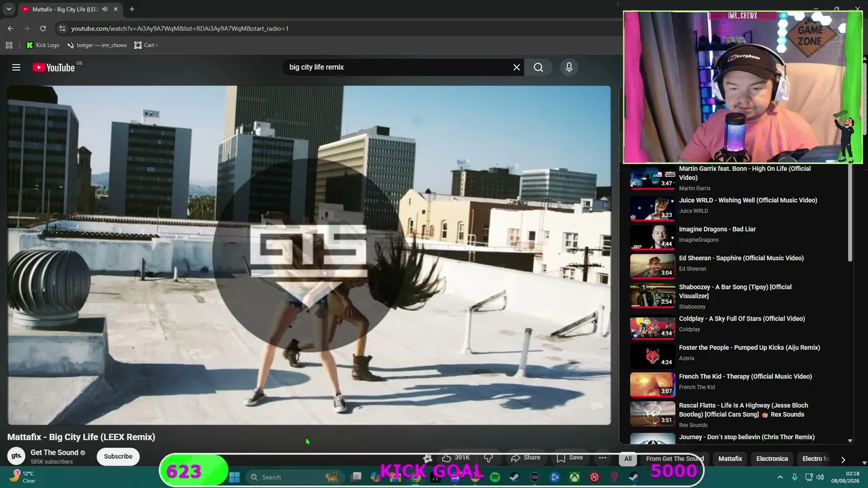Clear the YouTube search query

517,67
